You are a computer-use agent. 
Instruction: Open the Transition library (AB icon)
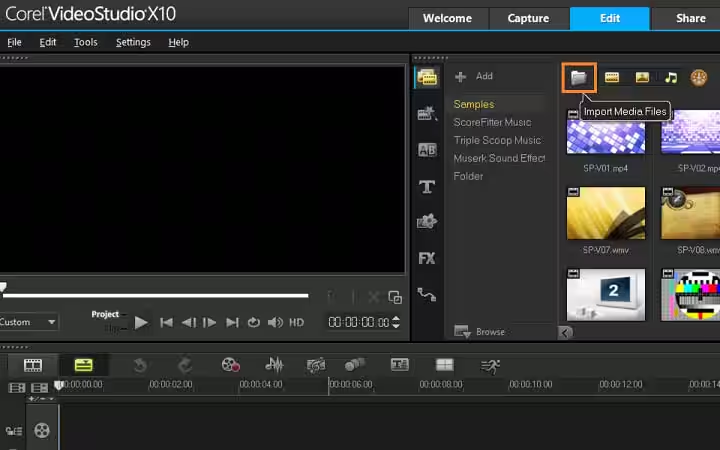(427, 150)
